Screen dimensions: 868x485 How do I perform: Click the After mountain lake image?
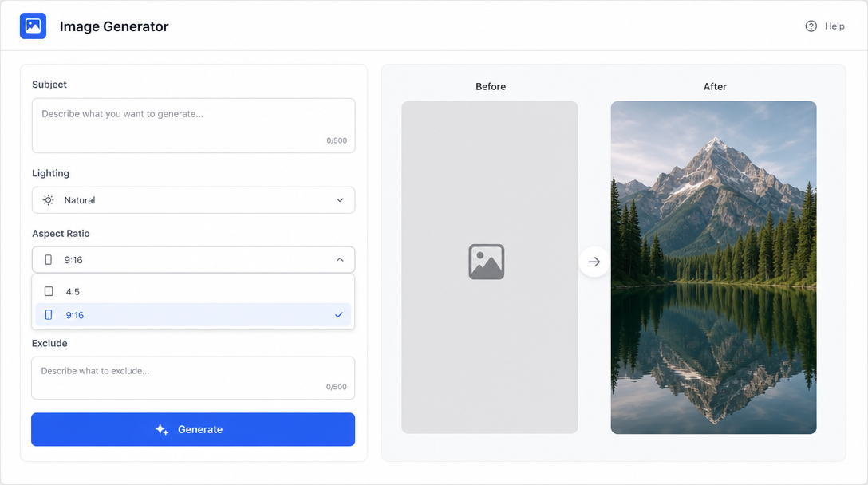713,267
